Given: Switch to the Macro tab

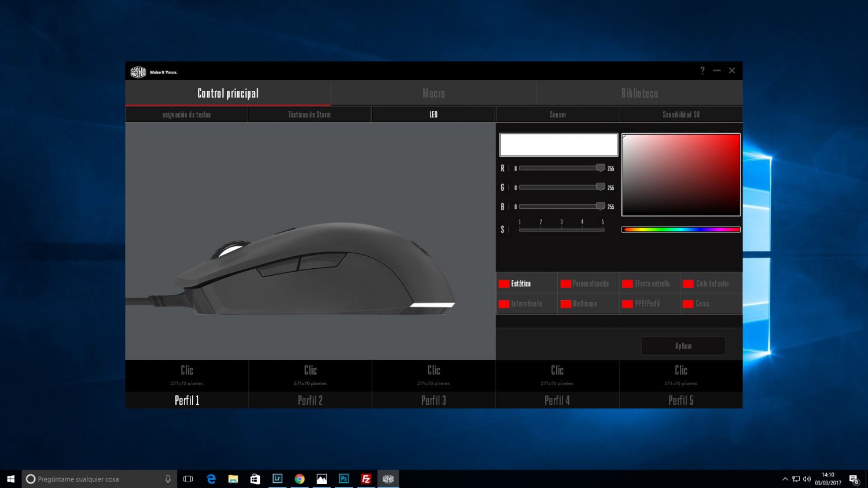Looking at the screenshot, I should [433, 93].
